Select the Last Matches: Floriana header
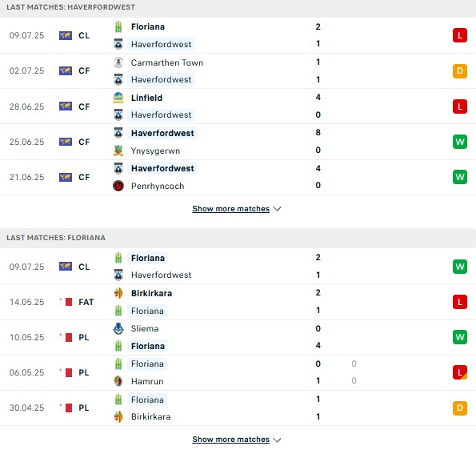The height and width of the screenshot is (454, 476). (238, 238)
